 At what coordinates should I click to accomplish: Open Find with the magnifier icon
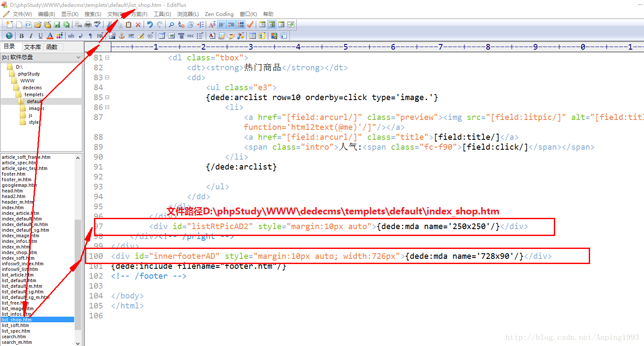(171, 25)
